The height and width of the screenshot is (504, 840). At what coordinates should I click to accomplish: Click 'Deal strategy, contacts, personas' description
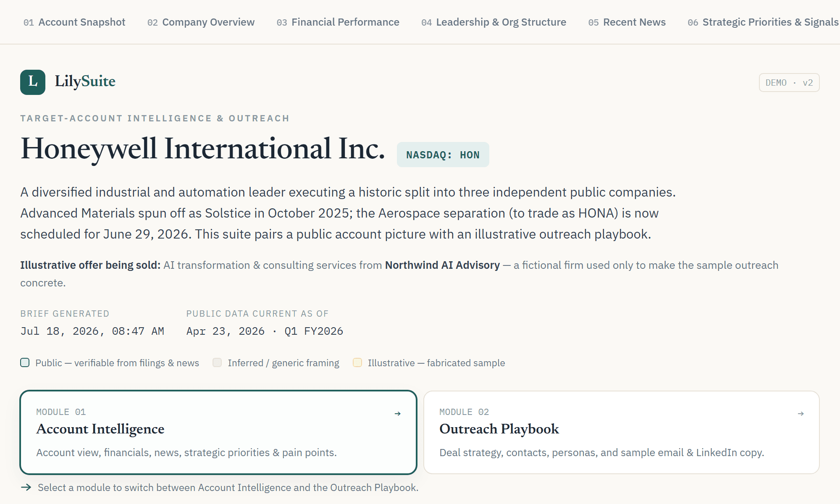point(602,452)
